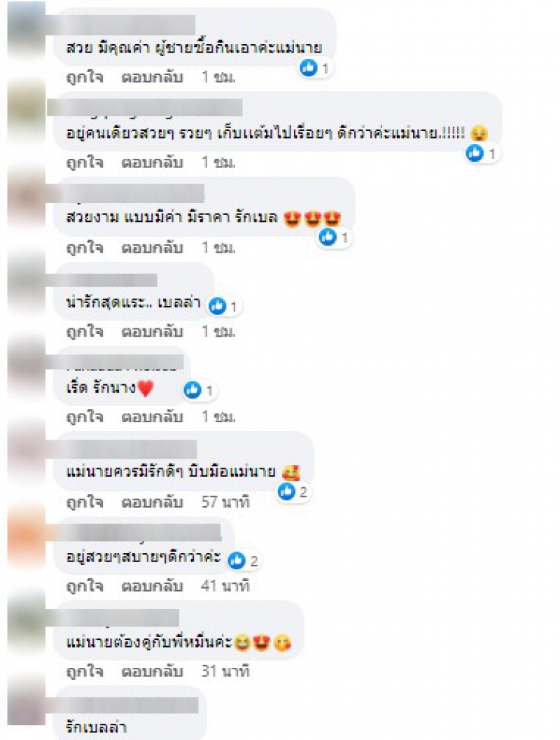Click '31 นาที' timestamp link

click(225, 671)
